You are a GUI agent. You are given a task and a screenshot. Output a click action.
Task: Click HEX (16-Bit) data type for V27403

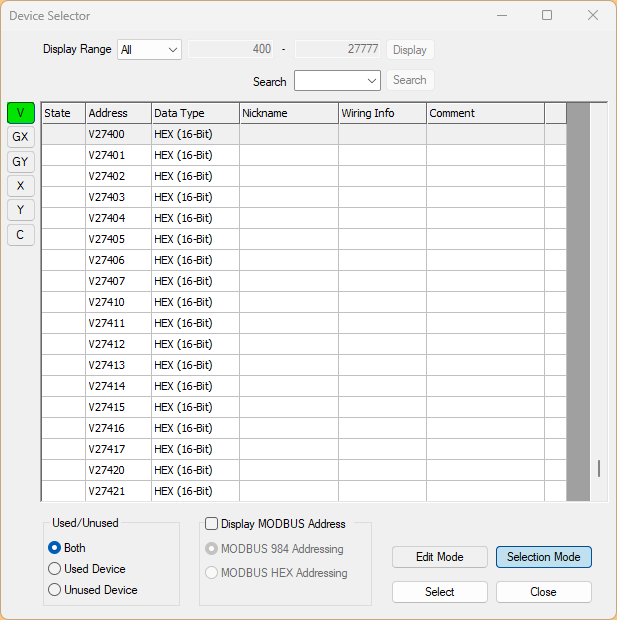(195, 197)
